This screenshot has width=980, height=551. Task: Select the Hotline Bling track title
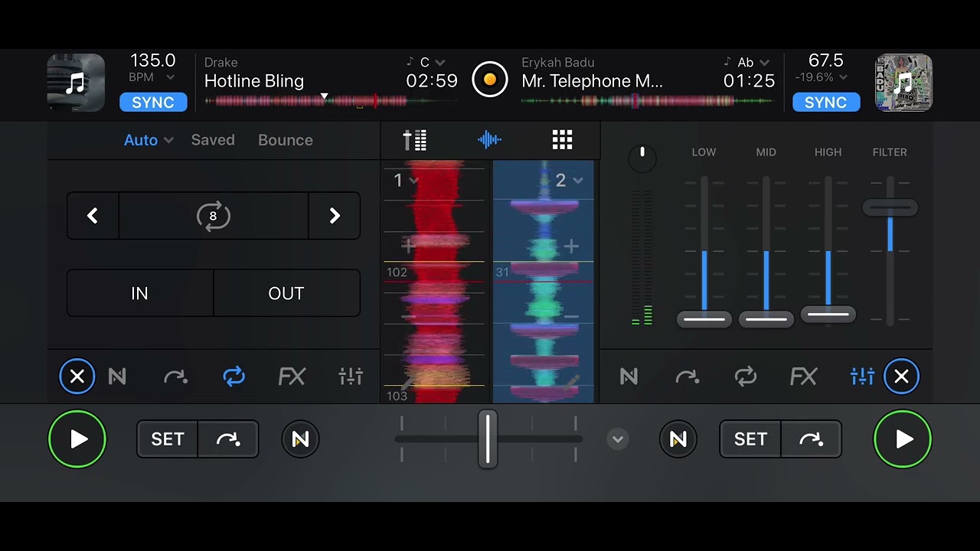tap(254, 81)
